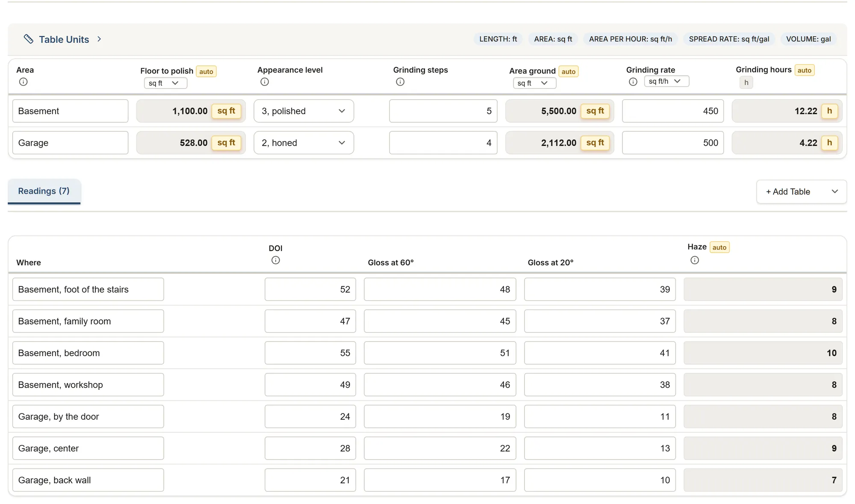Show info for Appearance level column

pos(265,82)
